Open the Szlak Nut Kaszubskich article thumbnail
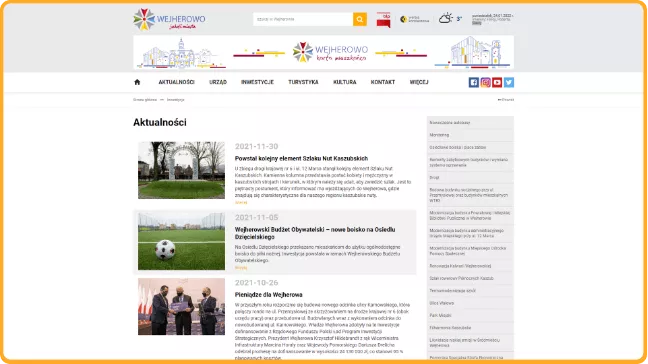The image size is (648, 364). pos(181,170)
